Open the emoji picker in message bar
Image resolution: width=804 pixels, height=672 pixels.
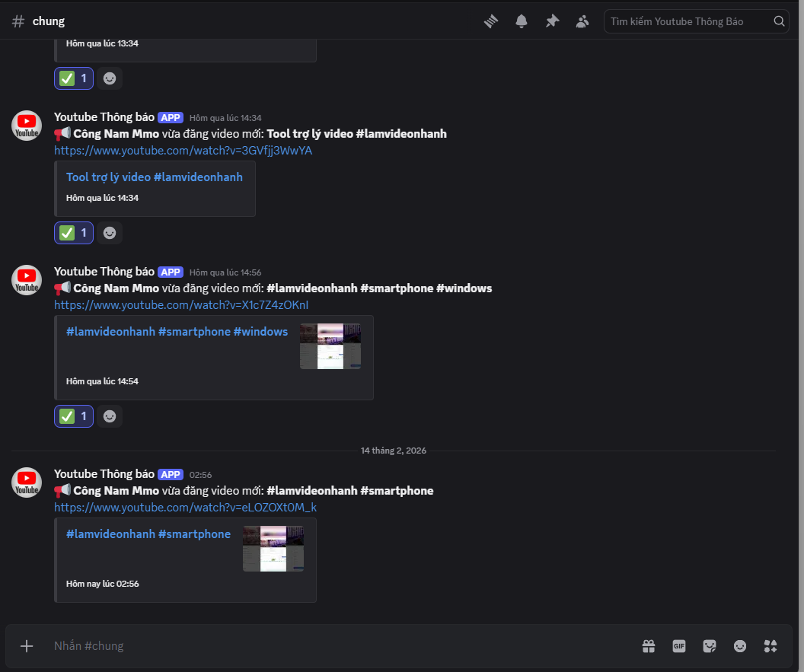tap(740, 646)
